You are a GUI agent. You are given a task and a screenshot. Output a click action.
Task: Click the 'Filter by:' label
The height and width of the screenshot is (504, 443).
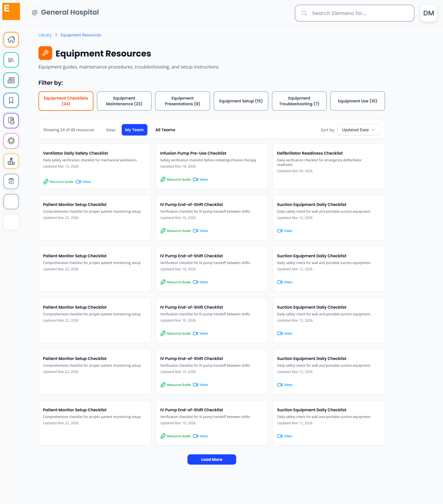tap(51, 83)
